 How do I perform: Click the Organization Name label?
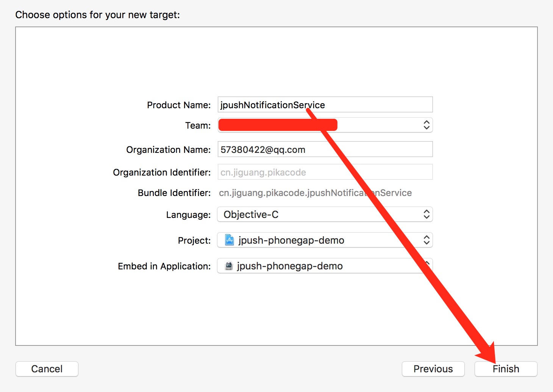coord(168,149)
